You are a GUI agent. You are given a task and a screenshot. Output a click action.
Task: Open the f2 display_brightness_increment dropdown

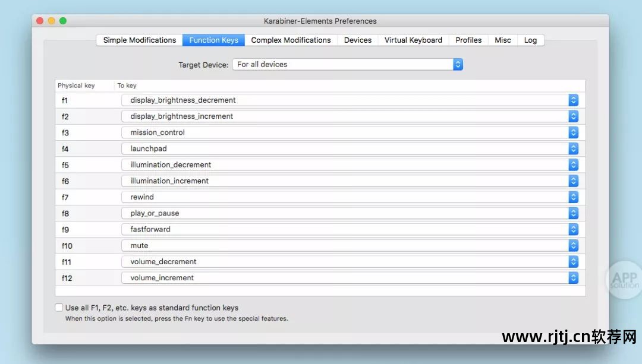click(x=350, y=116)
